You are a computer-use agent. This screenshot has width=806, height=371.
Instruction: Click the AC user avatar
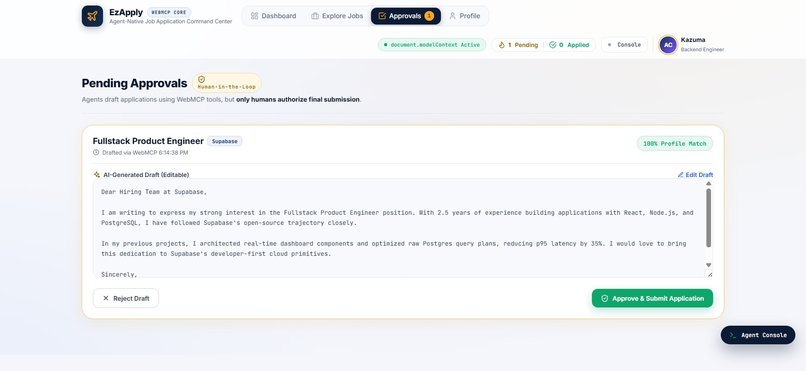coord(668,45)
